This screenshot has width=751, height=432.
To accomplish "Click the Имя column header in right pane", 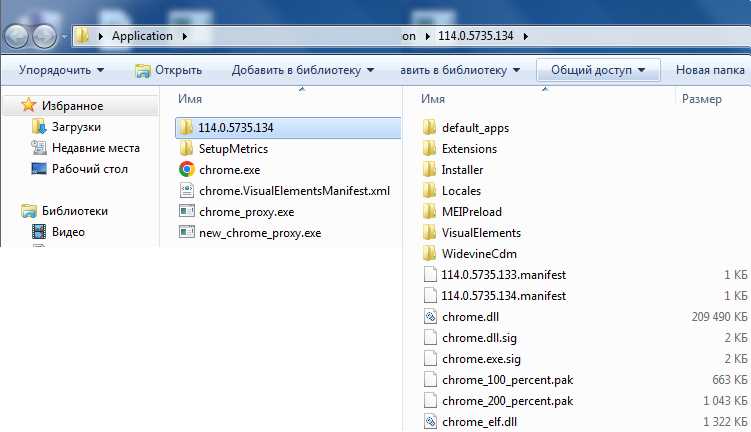I will coord(433,99).
